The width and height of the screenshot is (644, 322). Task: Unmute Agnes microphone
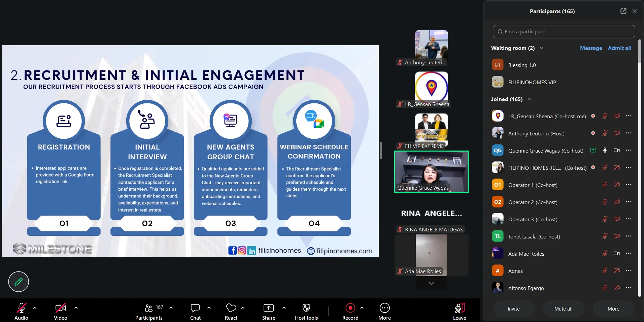605,270
